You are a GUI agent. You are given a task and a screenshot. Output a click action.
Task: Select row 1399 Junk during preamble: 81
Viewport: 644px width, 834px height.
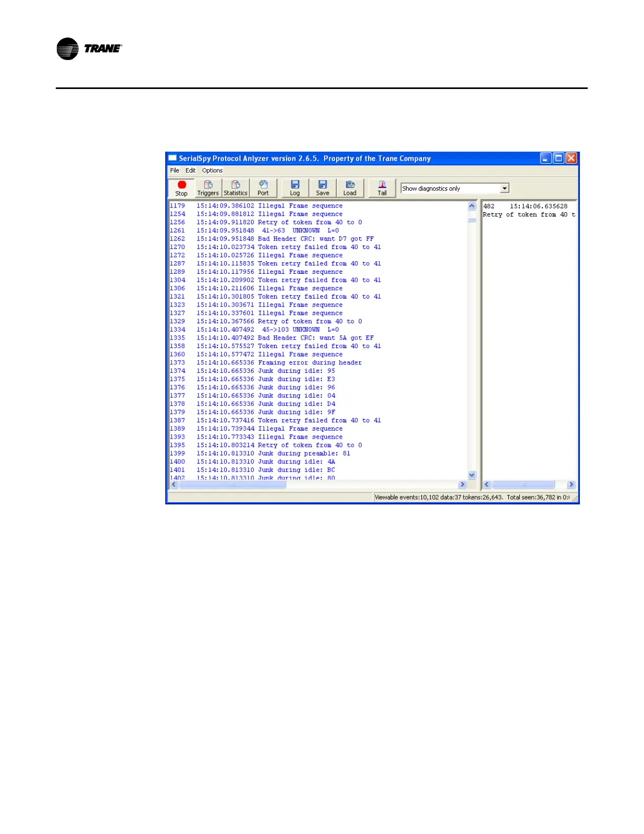[260, 453]
